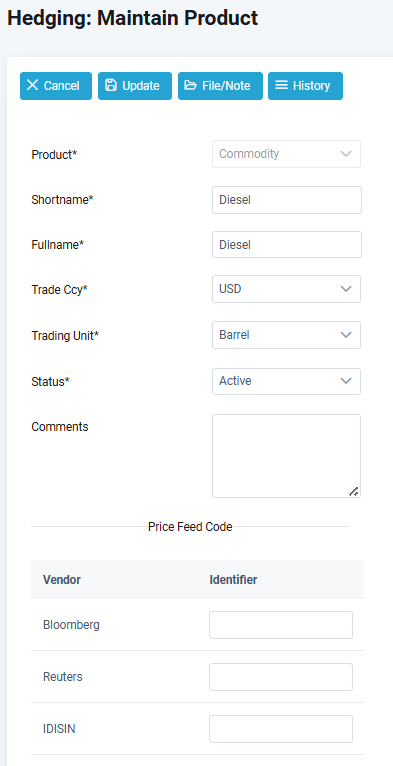Click the floppy disk save icon on Update

tap(111, 85)
